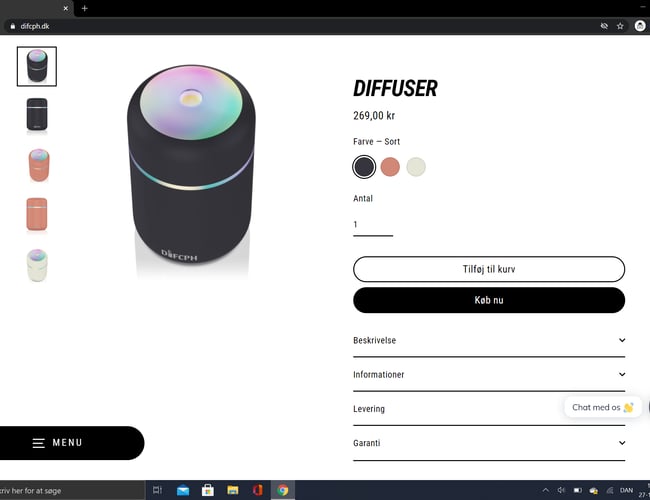Select the black diffuser front-view thumbnail
Viewport: 650px width, 500px height.
click(x=37, y=115)
